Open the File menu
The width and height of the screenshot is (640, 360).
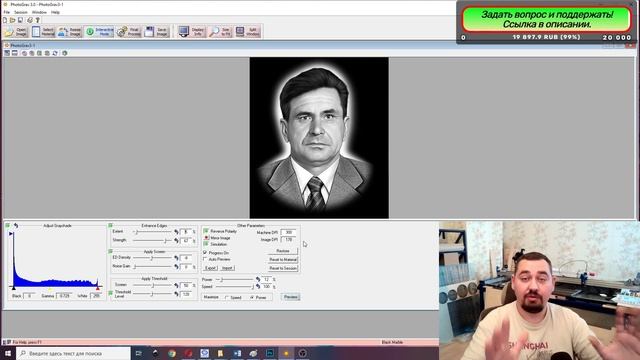tap(7, 12)
